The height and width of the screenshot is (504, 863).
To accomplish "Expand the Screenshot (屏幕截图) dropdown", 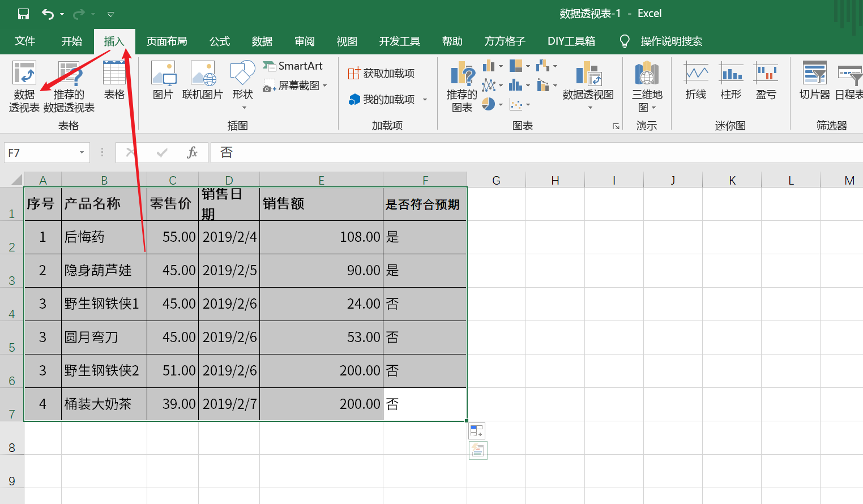I will pyautogui.click(x=325, y=86).
